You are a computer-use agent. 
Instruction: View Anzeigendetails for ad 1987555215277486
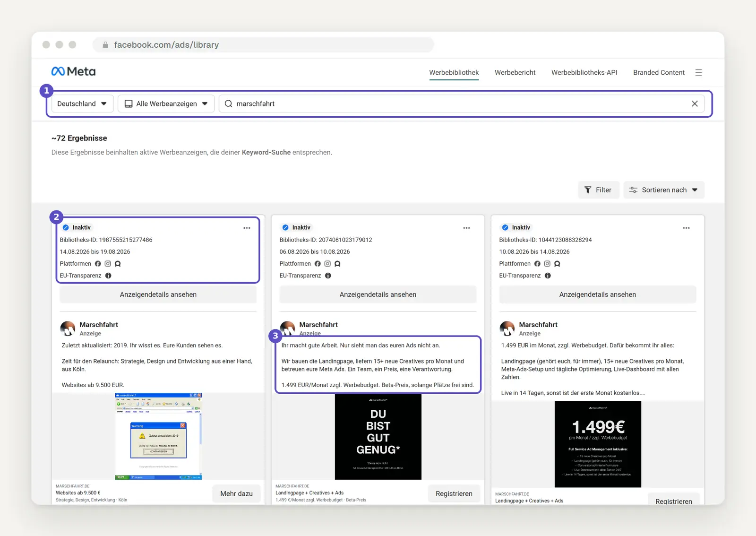click(158, 294)
